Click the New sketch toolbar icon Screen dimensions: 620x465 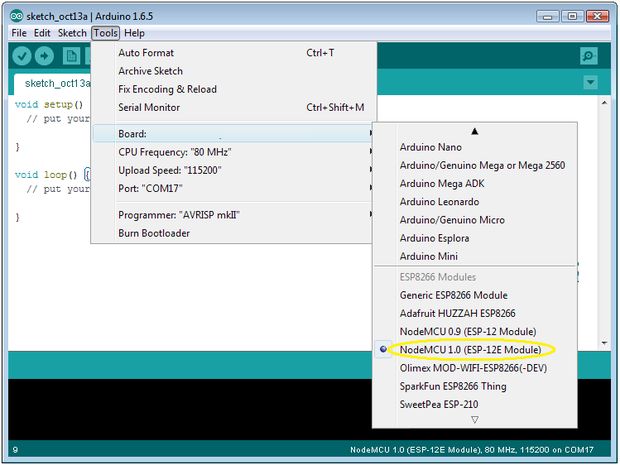tap(72, 56)
